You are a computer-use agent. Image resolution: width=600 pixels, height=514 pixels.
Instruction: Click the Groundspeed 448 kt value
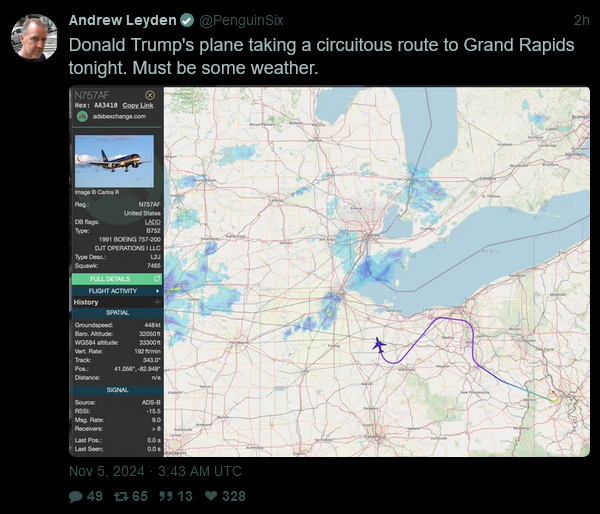coord(153,325)
